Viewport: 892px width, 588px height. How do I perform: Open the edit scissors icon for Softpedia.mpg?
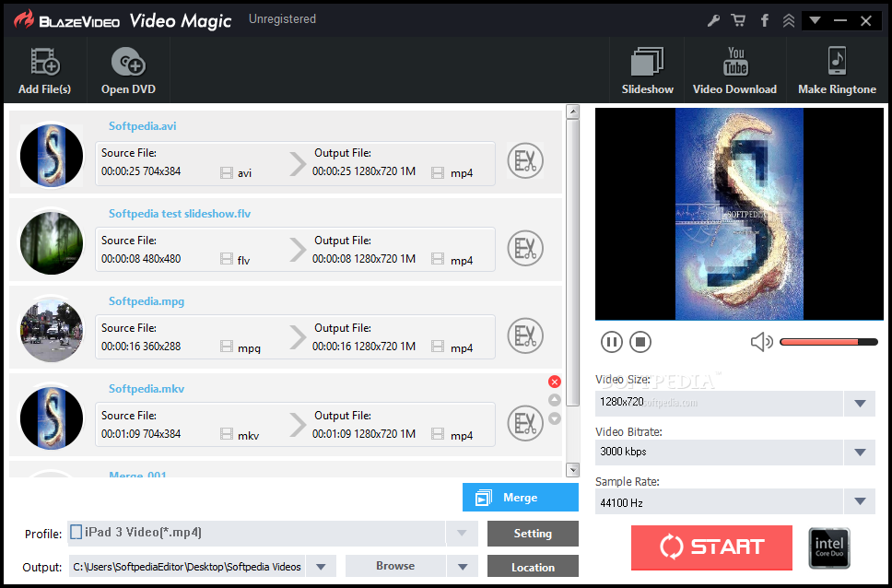[525, 335]
